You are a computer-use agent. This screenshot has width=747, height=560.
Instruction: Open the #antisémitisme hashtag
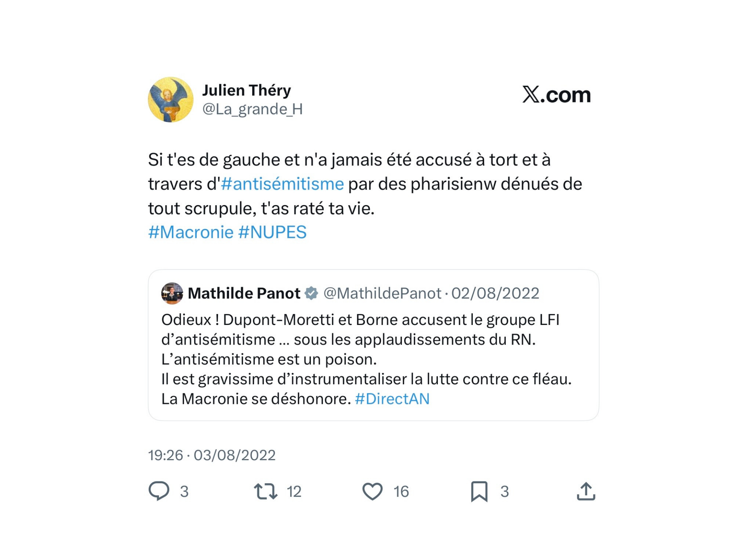(x=282, y=184)
